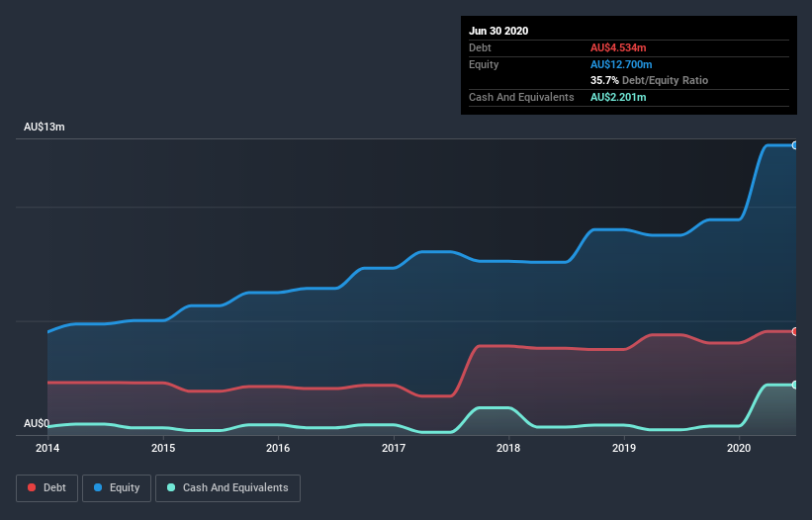The height and width of the screenshot is (520, 812).
Task: Click the teal Cash And Equivalents legend dot
Action: [171, 487]
